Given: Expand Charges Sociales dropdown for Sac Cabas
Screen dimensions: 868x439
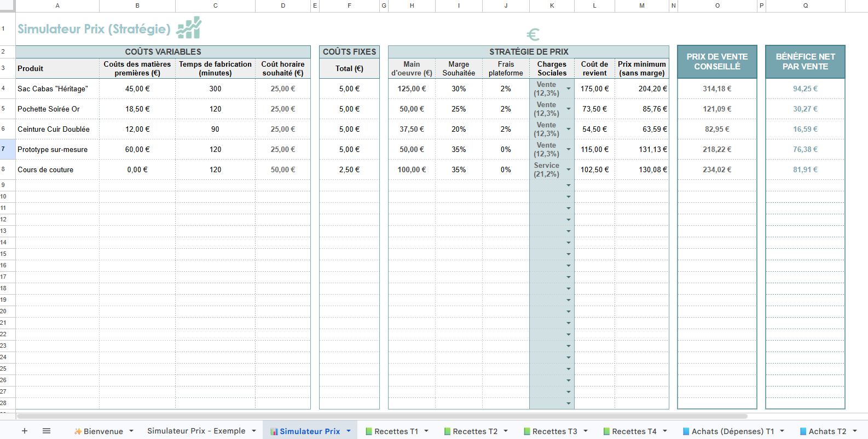Looking at the screenshot, I should pos(569,89).
